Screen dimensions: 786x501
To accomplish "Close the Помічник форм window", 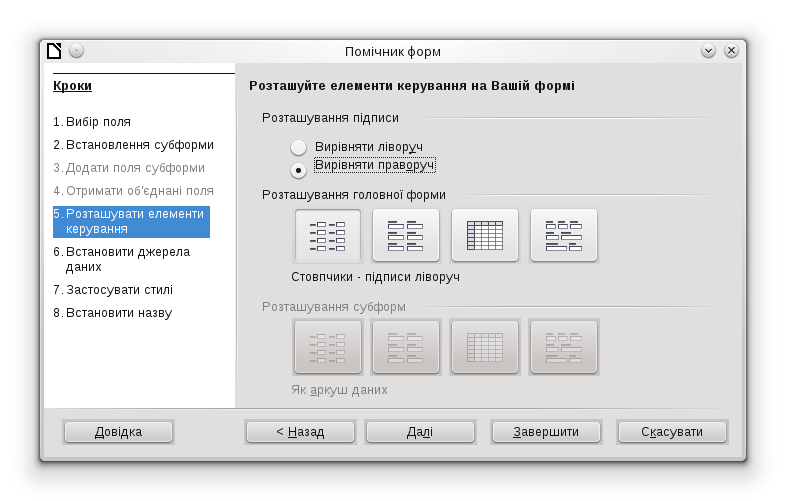I will coord(731,50).
